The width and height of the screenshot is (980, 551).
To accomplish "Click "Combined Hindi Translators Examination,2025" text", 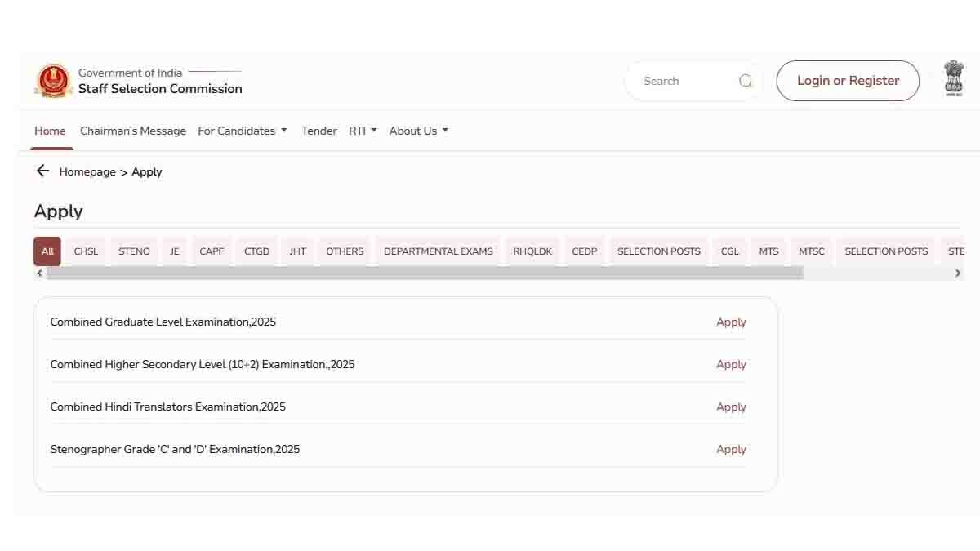I will [168, 407].
